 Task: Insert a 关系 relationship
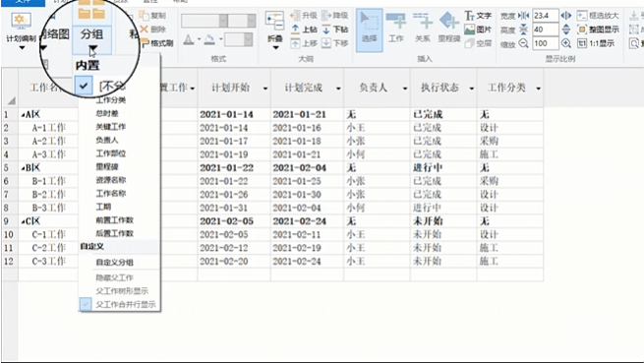[x=423, y=28]
